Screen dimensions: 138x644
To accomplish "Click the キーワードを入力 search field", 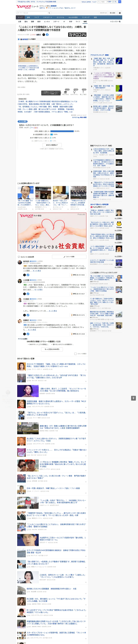I will click(x=32, y=13).
